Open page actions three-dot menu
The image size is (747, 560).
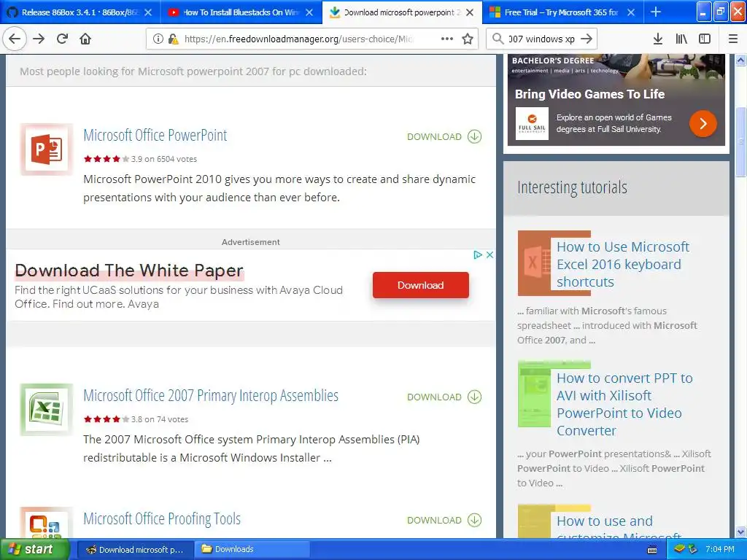point(447,39)
